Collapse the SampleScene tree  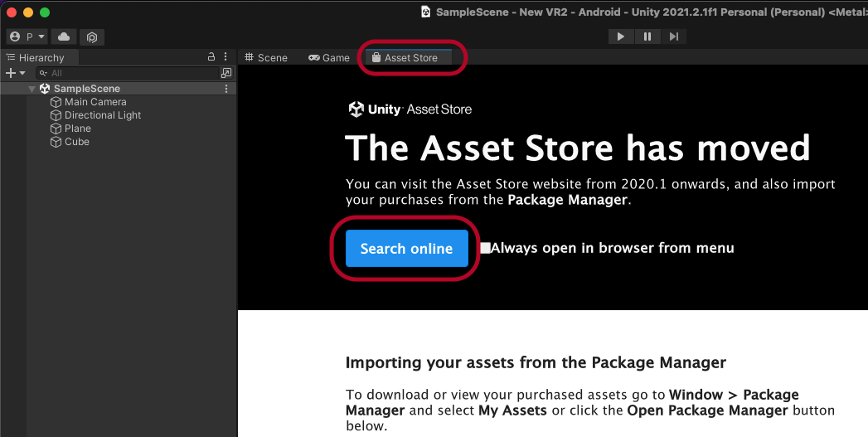click(x=32, y=89)
